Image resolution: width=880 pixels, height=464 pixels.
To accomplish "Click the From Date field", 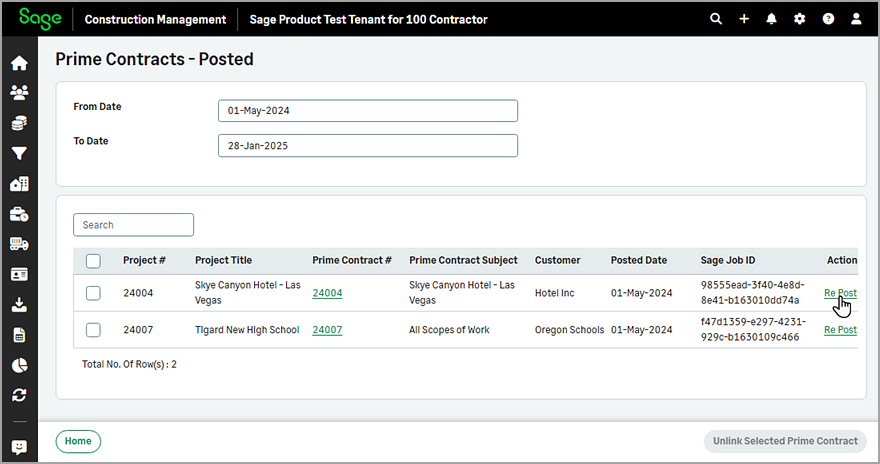I will coord(368,111).
